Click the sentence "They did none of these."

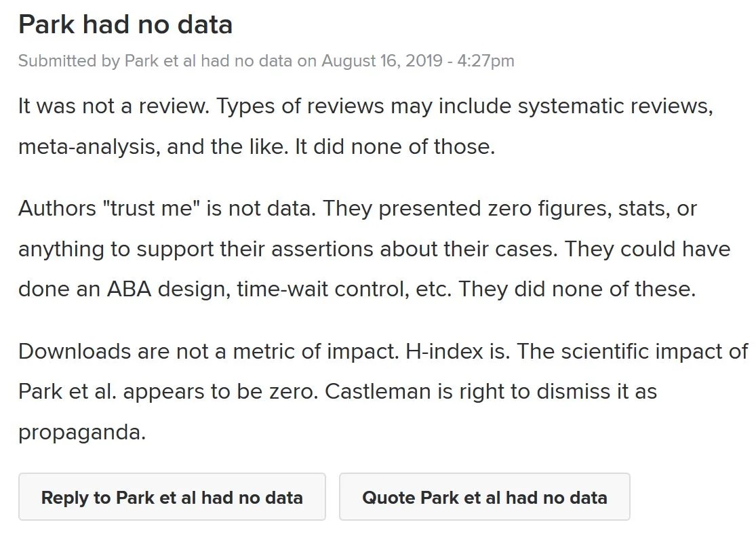(x=577, y=290)
